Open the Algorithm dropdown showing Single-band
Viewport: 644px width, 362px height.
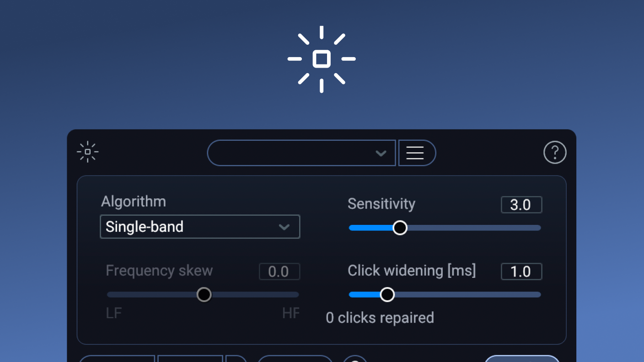pos(199,226)
